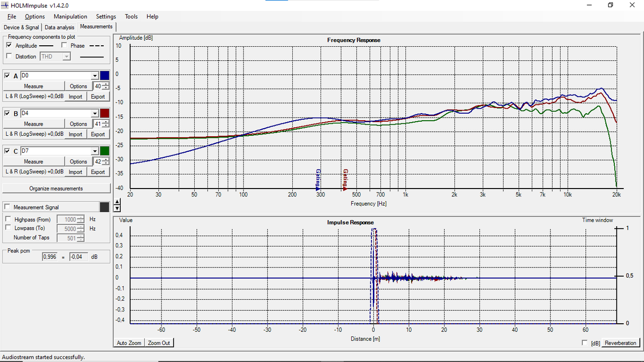644x362 pixels.
Task: Click the dark gray Measurement Signal color swatch
Action: point(105,207)
